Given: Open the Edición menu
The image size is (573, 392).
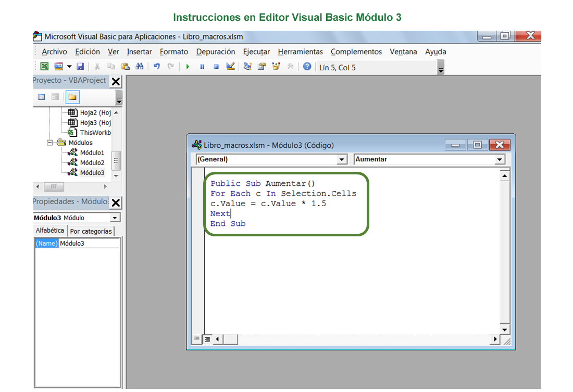Looking at the screenshot, I should tap(88, 52).
